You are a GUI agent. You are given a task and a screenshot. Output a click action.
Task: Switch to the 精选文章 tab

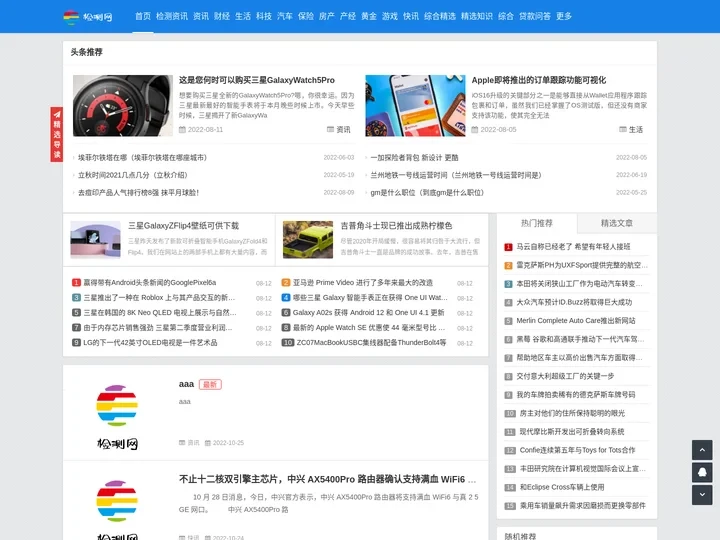617,223
